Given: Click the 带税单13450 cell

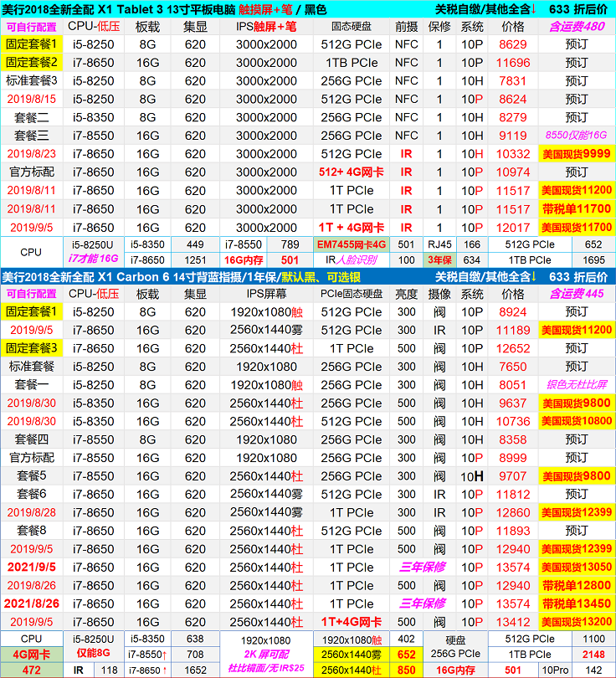Looking at the screenshot, I should [577, 604].
